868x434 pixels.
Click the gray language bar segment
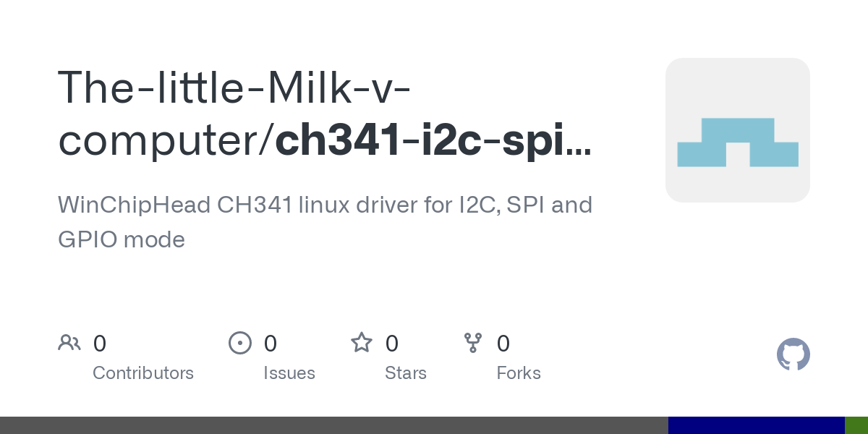(334, 425)
